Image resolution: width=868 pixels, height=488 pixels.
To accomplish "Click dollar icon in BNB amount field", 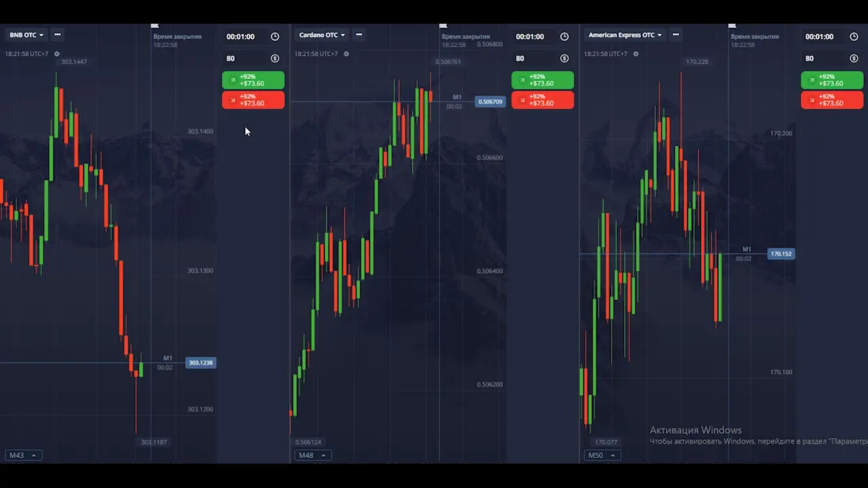I will coord(275,58).
